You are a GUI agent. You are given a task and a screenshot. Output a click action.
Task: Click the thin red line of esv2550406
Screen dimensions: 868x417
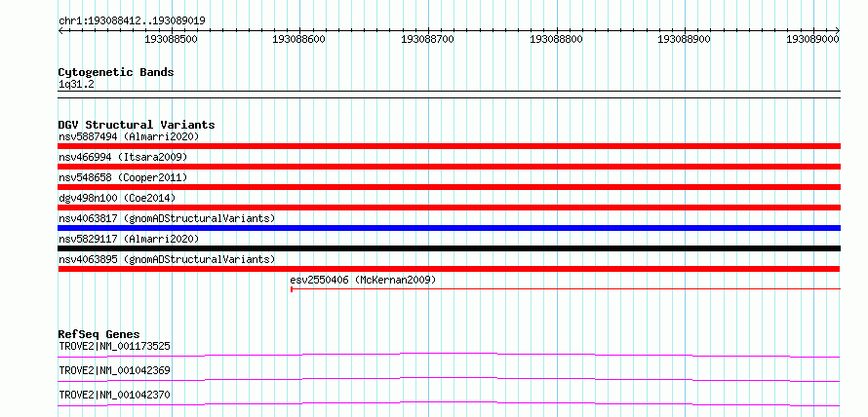[x=566, y=288]
